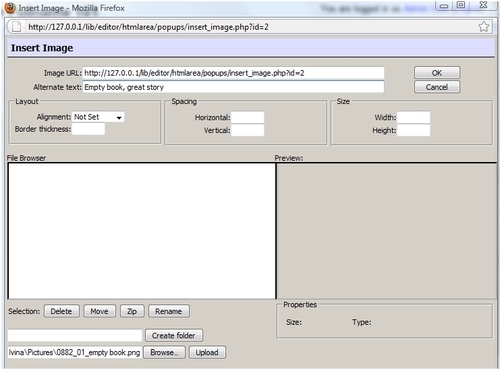This screenshot has height=370, width=500.
Task: Click the Cancel button
Action: (x=437, y=87)
